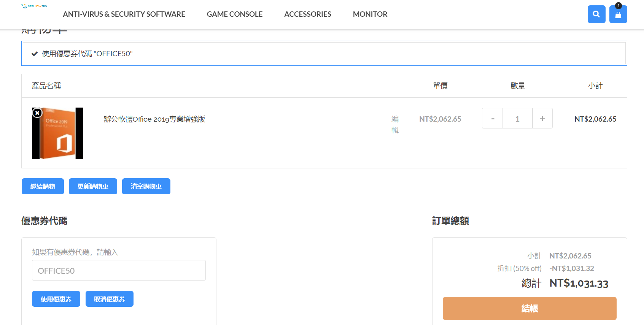Open the Monitor menu
The width and height of the screenshot is (644, 325).
pyautogui.click(x=370, y=14)
